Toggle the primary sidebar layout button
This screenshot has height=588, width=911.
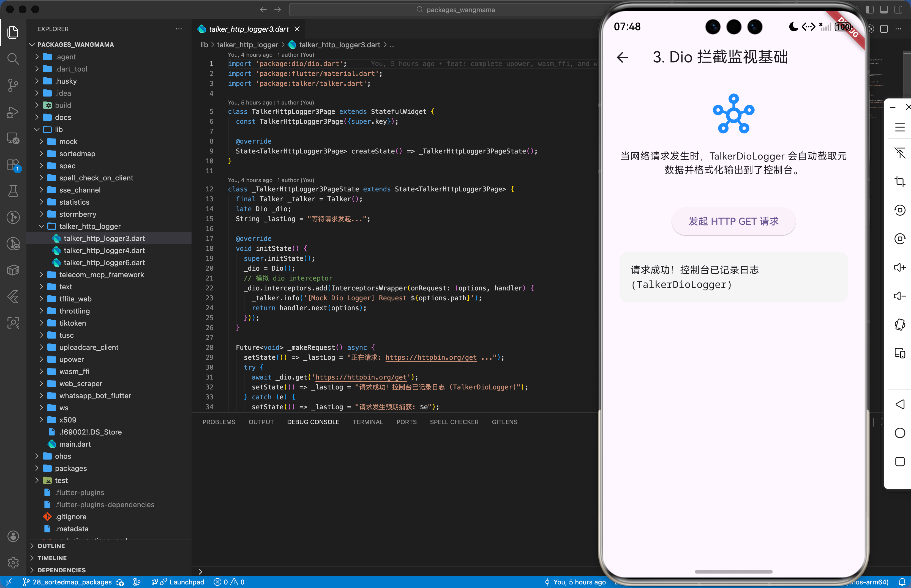[869, 10]
